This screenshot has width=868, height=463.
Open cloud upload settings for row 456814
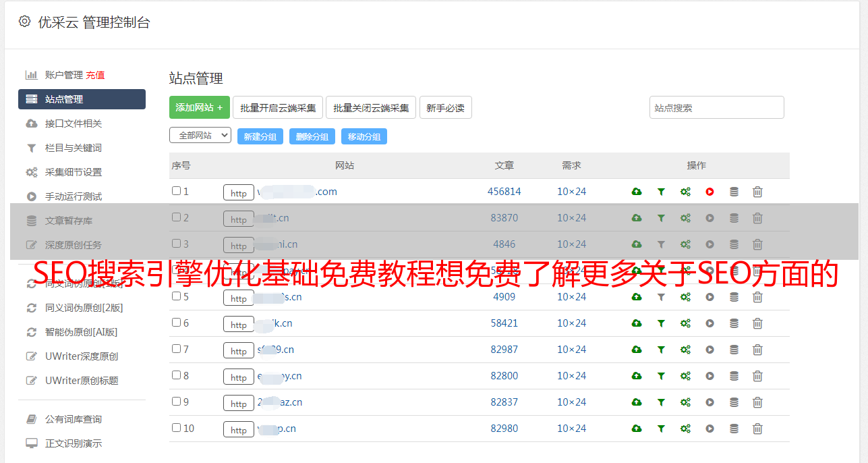pos(637,192)
